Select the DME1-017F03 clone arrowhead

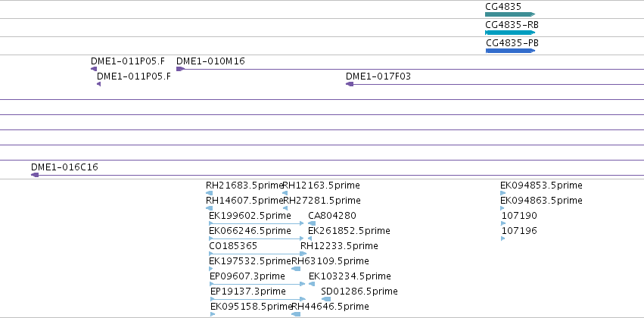point(350,84)
